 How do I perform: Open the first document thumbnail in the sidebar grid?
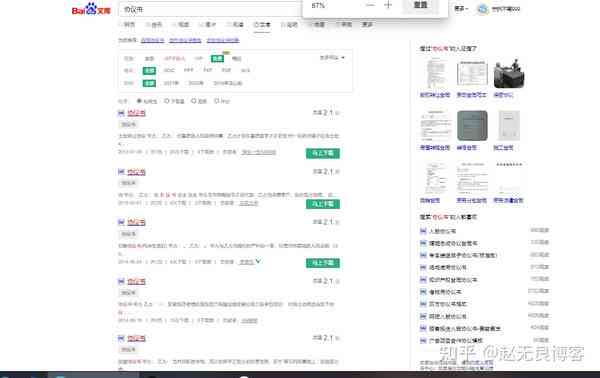click(x=435, y=74)
